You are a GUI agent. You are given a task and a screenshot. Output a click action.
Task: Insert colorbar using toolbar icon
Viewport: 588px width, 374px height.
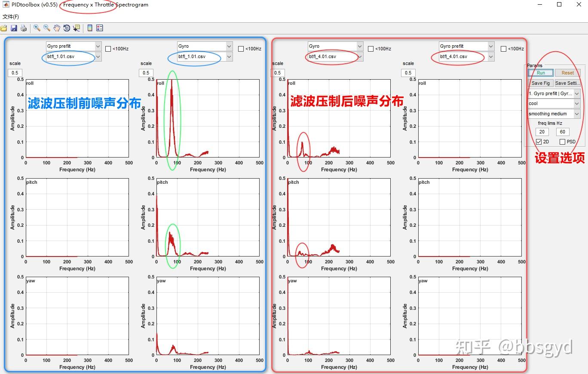coord(90,28)
